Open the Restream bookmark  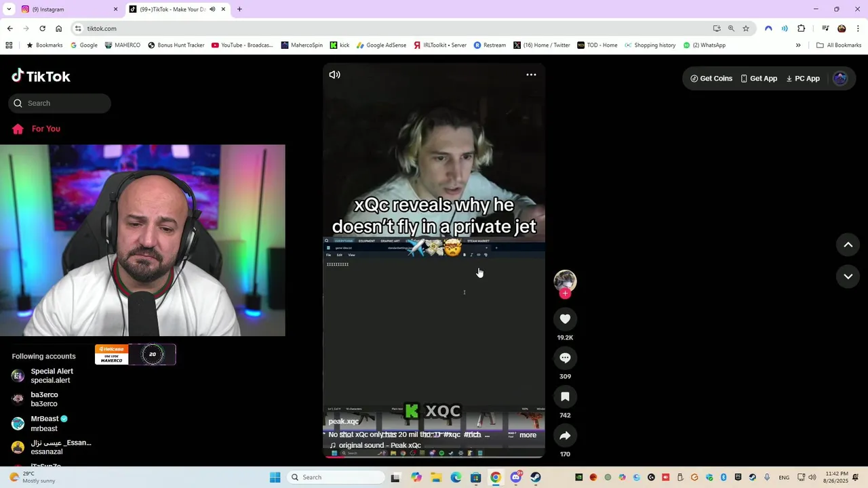pyautogui.click(x=490, y=45)
